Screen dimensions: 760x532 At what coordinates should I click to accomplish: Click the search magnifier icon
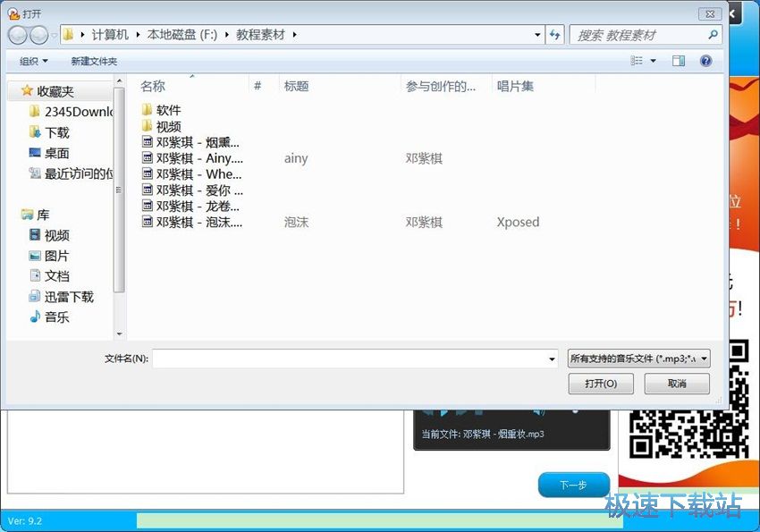tap(713, 35)
